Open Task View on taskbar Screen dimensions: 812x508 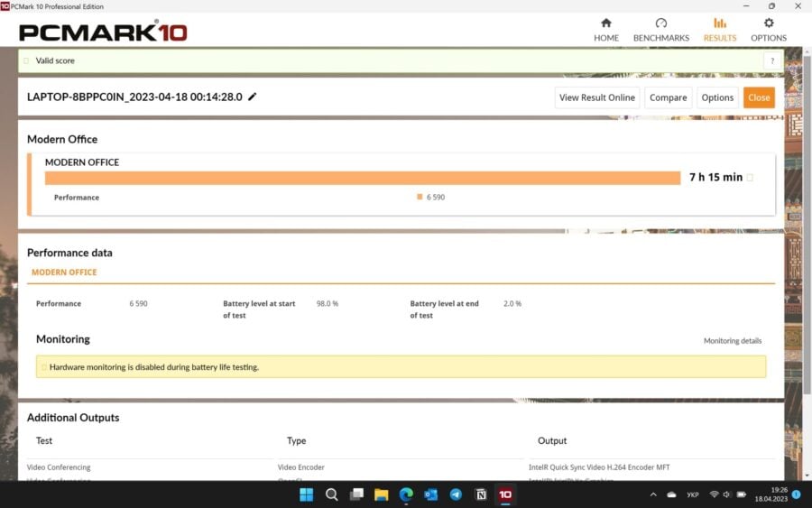(356, 494)
